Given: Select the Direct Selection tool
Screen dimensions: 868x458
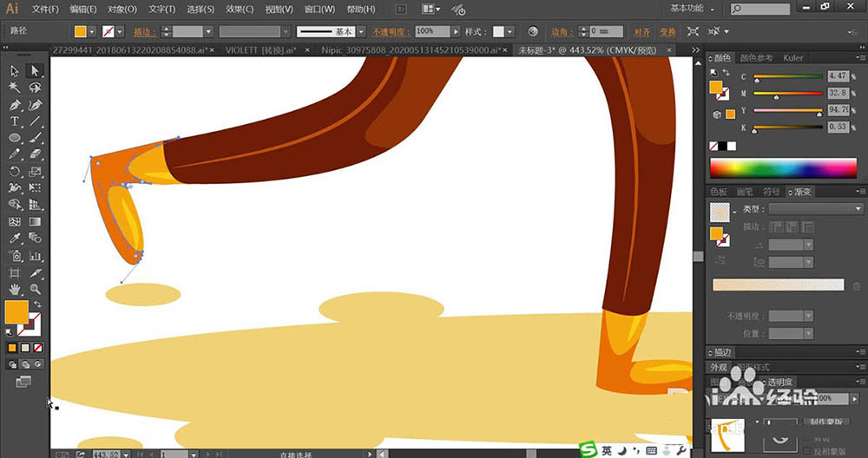Looking at the screenshot, I should click(x=36, y=71).
